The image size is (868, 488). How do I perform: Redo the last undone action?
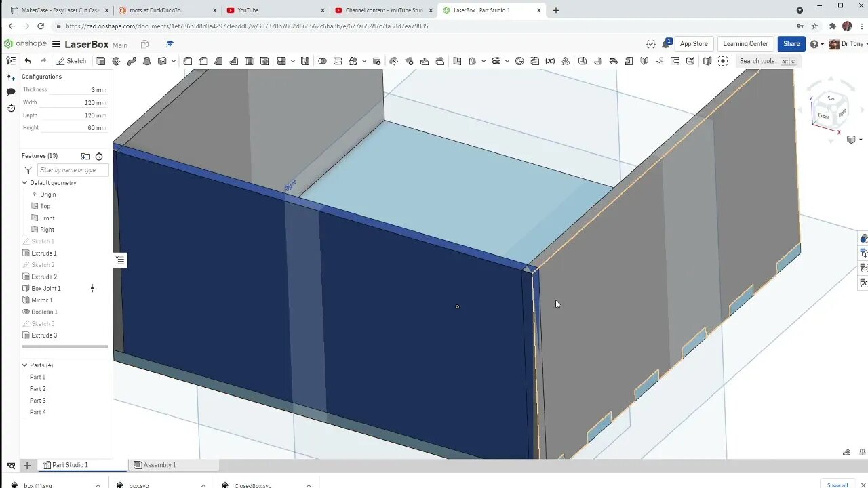tap(43, 61)
